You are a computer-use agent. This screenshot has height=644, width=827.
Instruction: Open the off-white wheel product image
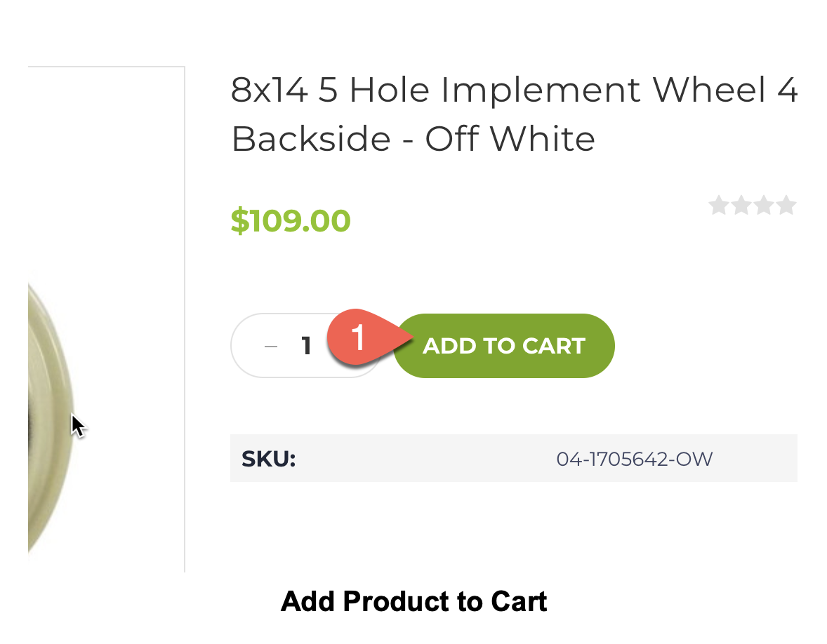click(50, 416)
